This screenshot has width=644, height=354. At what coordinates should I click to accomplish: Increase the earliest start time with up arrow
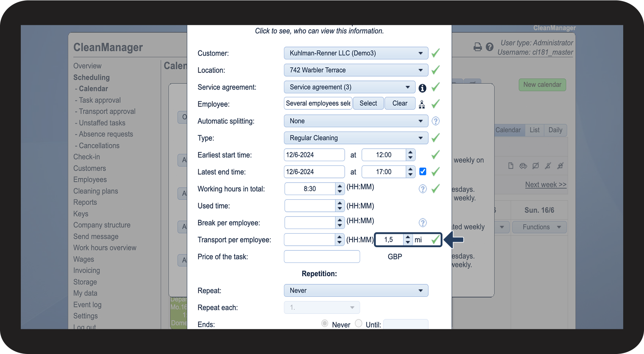tap(411, 152)
